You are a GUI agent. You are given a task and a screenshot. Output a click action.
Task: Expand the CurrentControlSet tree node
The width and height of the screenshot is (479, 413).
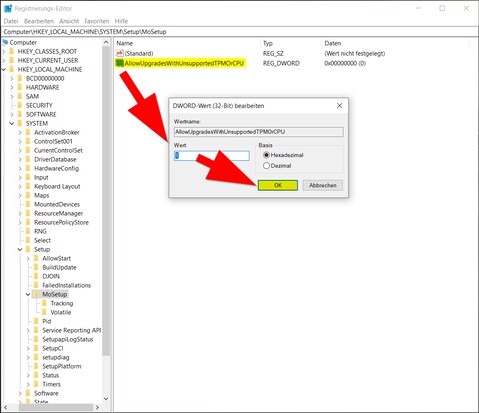pos(20,150)
